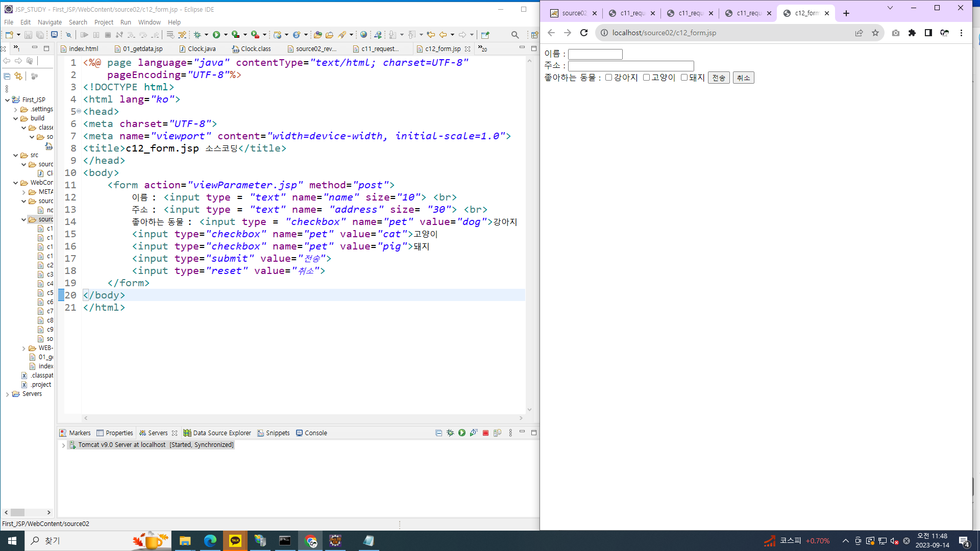Open web browser globe icon in toolbar

point(363,35)
